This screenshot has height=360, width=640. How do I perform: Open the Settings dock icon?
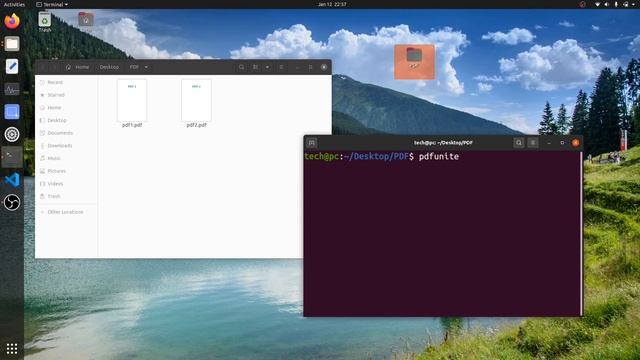[12, 134]
